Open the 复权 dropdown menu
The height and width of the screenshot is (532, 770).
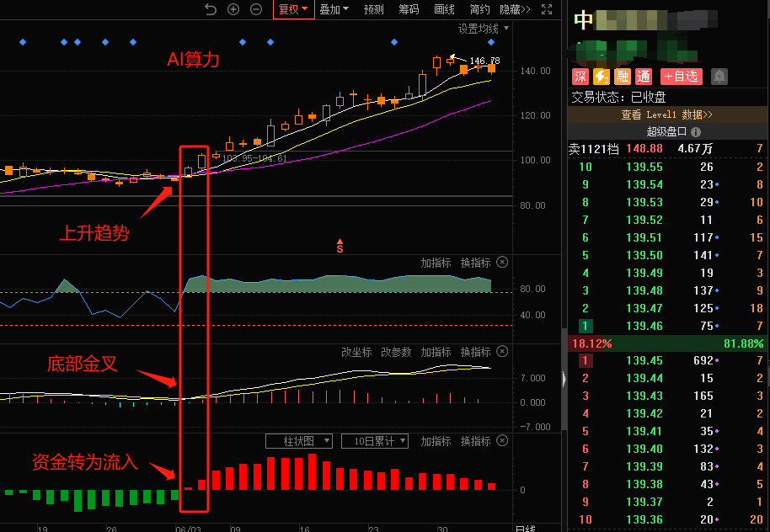[x=293, y=9]
